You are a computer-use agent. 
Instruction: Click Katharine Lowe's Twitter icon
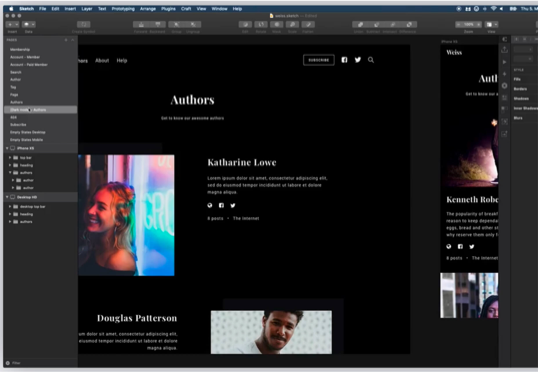[x=233, y=205]
